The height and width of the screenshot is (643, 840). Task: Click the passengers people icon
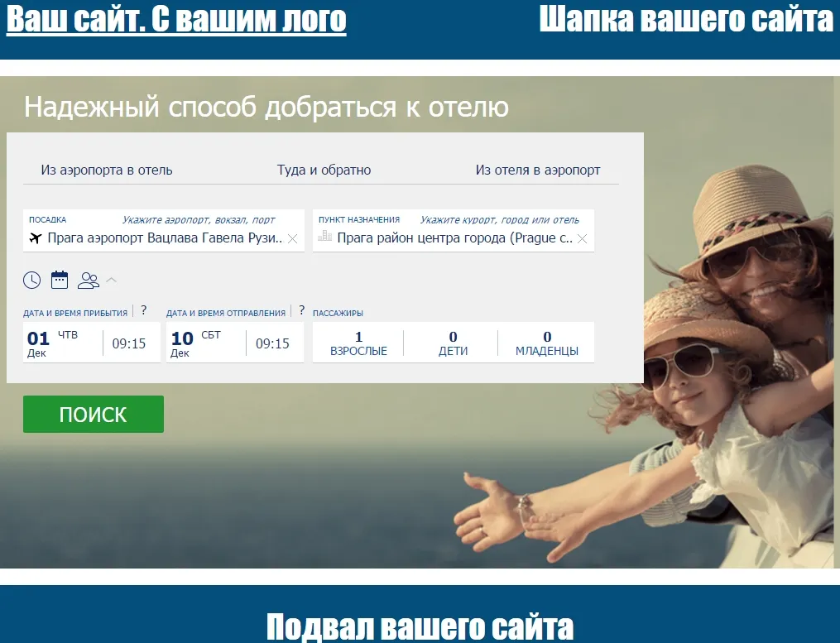coord(88,280)
